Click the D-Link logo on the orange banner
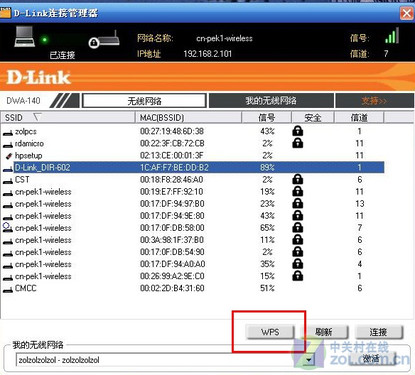 tap(38, 77)
